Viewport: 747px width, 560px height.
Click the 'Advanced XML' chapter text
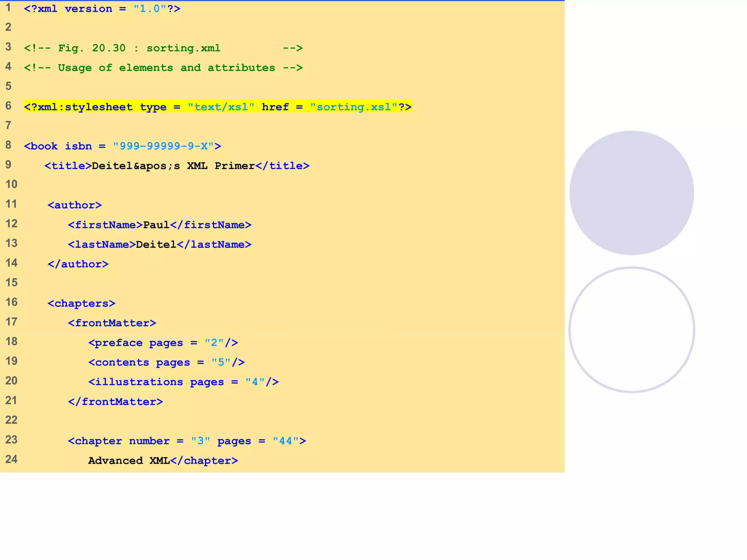pos(129,461)
